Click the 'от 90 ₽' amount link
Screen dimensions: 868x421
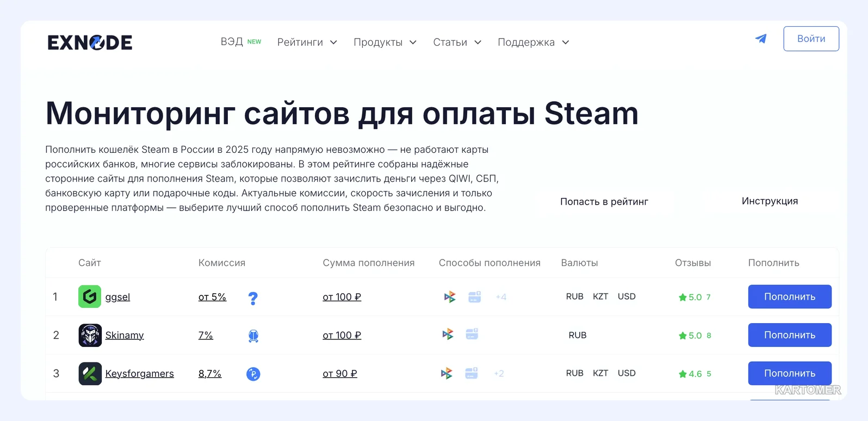(x=340, y=374)
